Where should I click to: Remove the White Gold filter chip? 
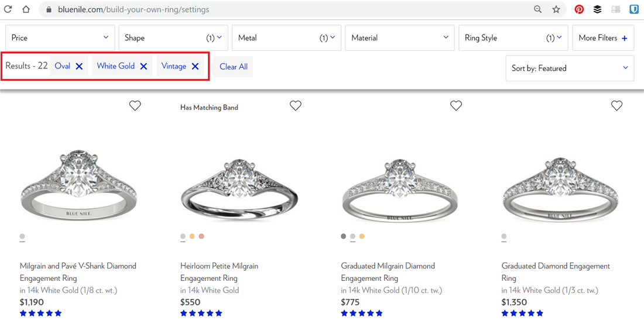(x=143, y=66)
